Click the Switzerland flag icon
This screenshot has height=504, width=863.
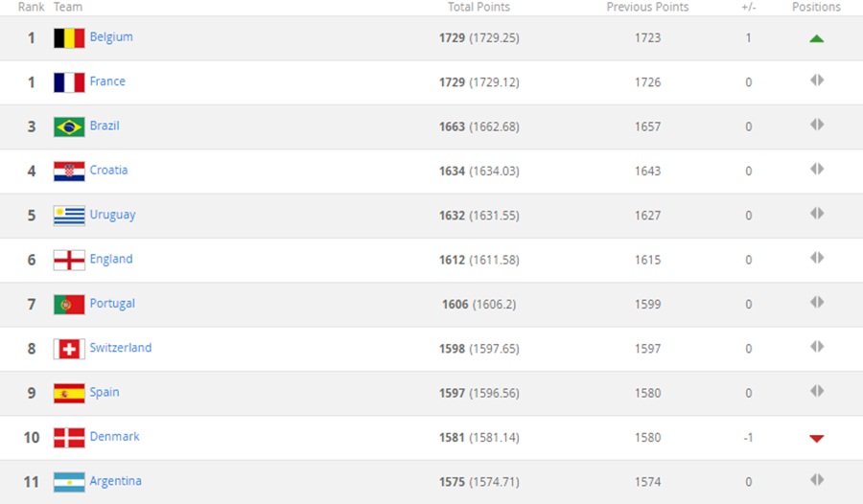coord(69,349)
